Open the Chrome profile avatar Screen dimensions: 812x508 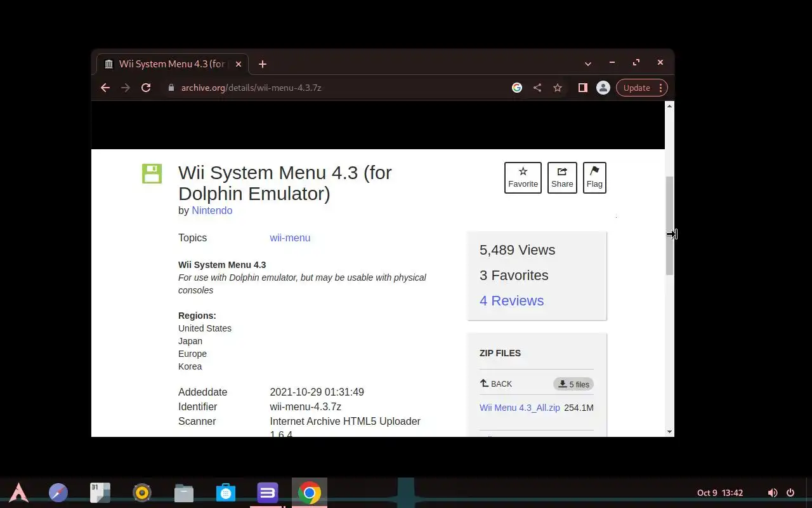click(603, 88)
